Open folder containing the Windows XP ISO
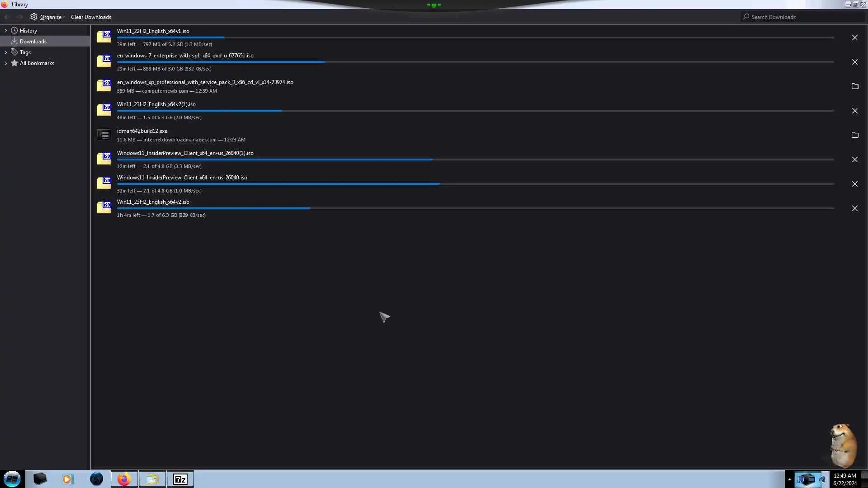The image size is (868, 488). [x=854, y=86]
